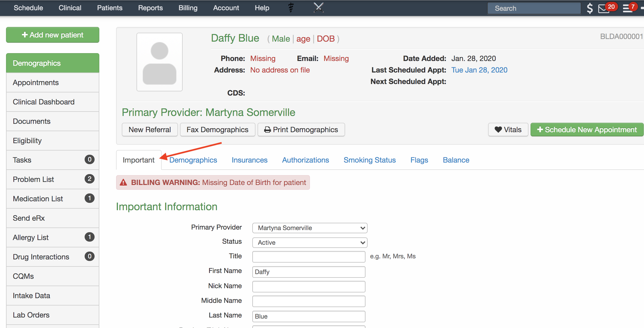Image resolution: width=644 pixels, height=328 pixels.
Task: Click the billing warning triangle icon
Action: (123, 182)
